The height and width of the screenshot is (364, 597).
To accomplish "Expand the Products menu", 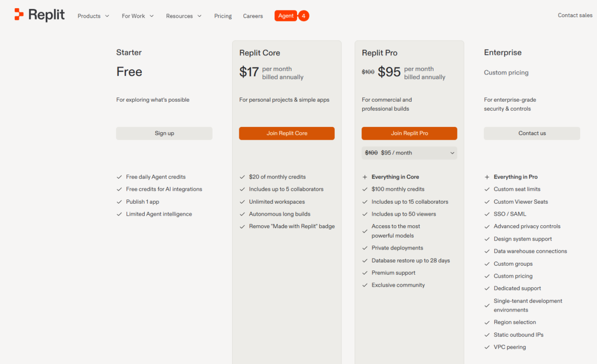I will coord(93,16).
